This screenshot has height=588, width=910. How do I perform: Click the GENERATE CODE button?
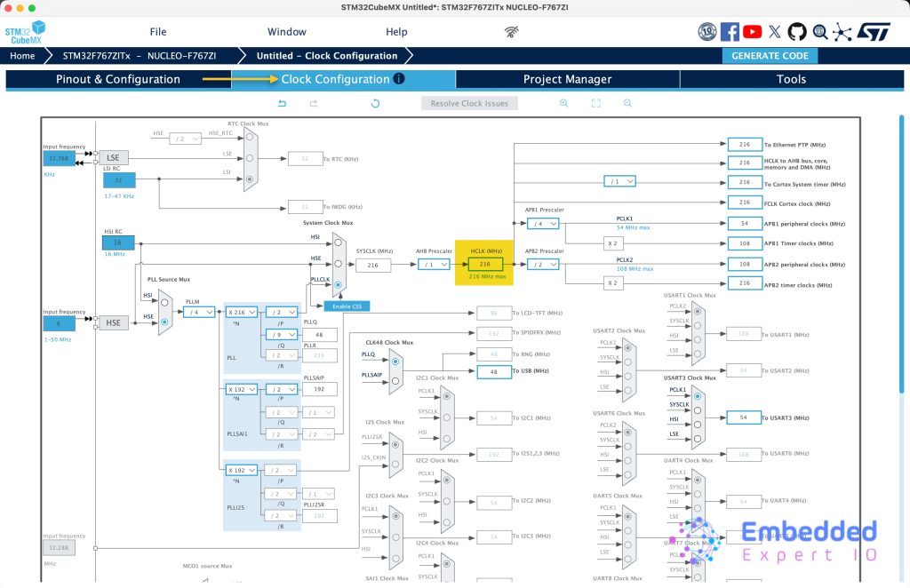[770, 55]
